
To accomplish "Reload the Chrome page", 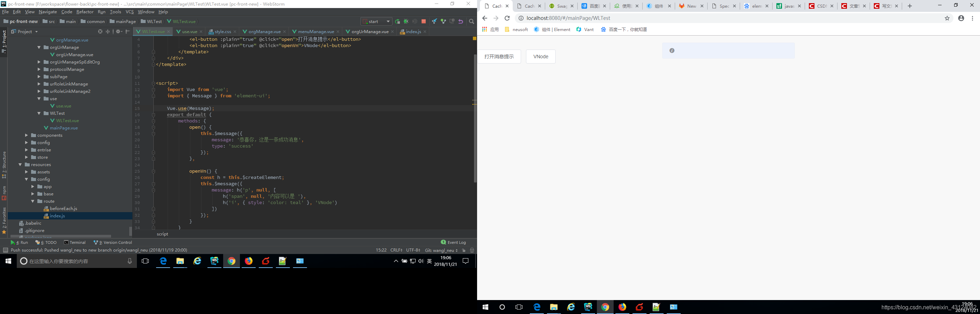I will click(x=507, y=18).
